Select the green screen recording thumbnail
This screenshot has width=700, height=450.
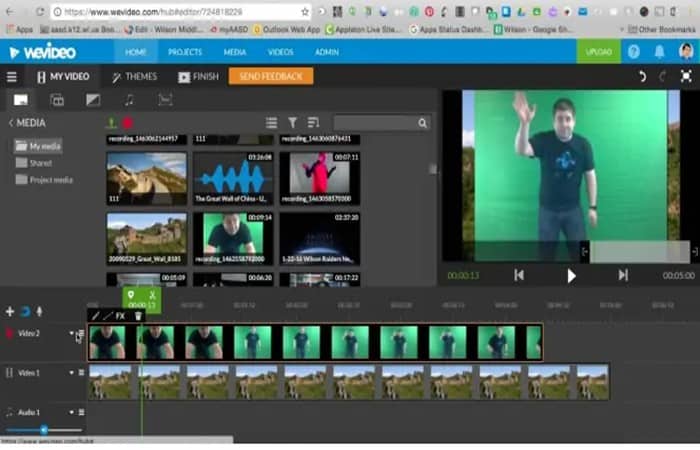pos(233,238)
